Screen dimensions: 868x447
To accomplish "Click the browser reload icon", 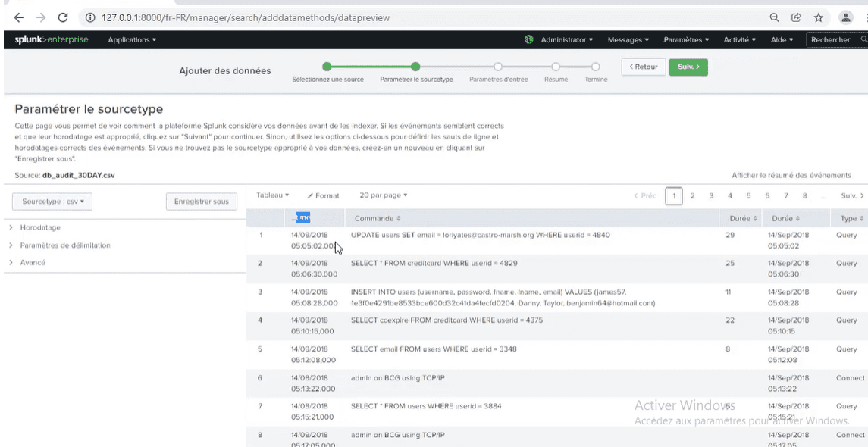I will click(x=63, y=17).
